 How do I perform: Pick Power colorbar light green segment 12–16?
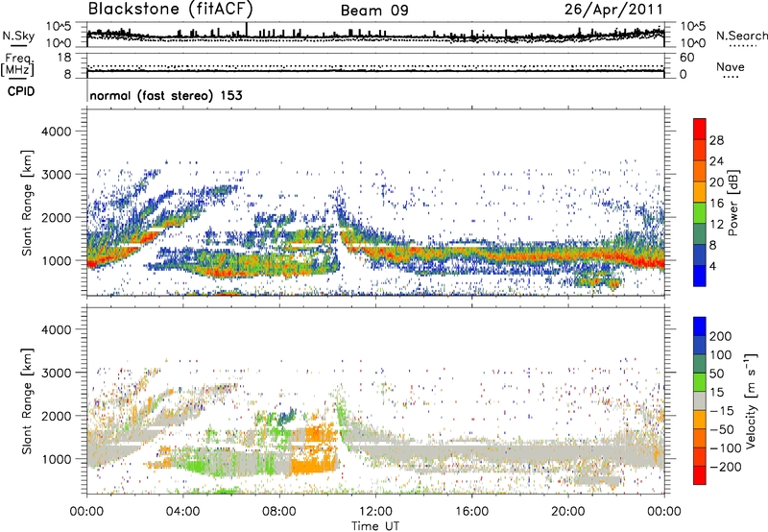(x=700, y=213)
